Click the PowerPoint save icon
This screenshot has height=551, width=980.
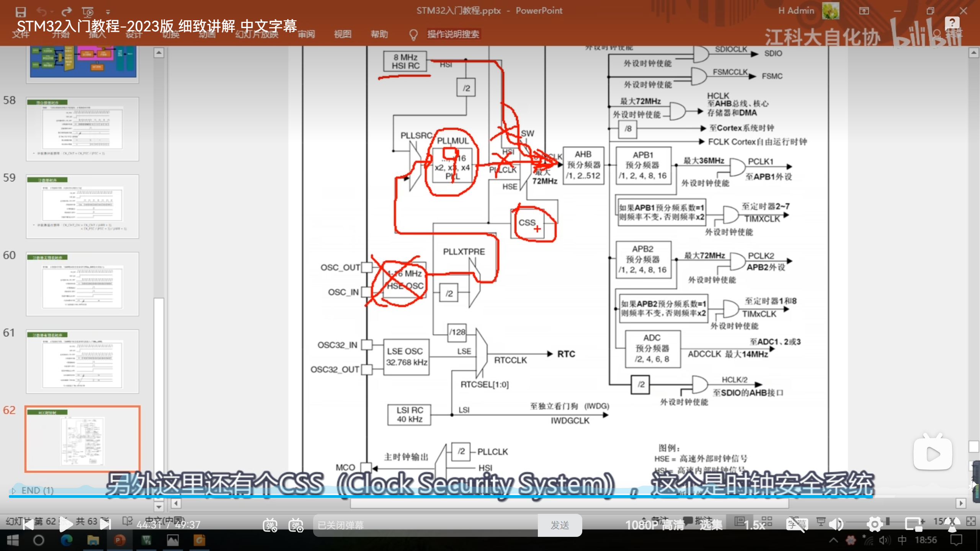pyautogui.click(x=21, y=11)
